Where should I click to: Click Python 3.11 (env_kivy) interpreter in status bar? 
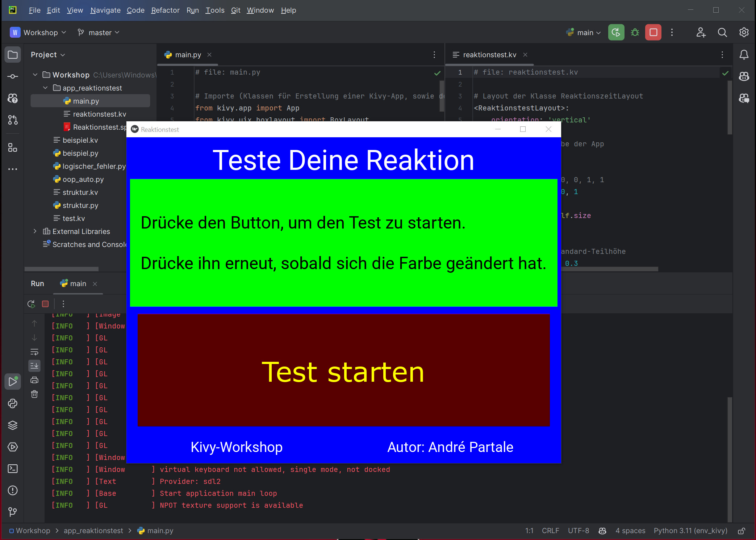pos(690,531)
